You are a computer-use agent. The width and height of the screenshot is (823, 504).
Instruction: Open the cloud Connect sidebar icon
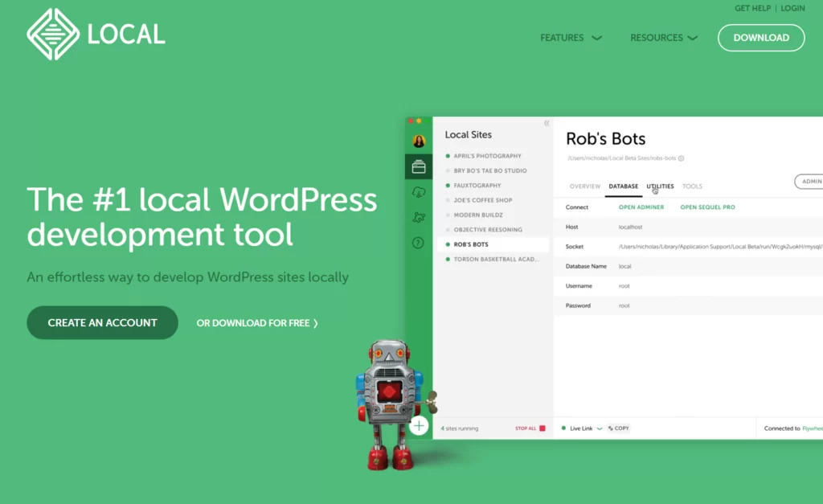(x=419, y=192)
